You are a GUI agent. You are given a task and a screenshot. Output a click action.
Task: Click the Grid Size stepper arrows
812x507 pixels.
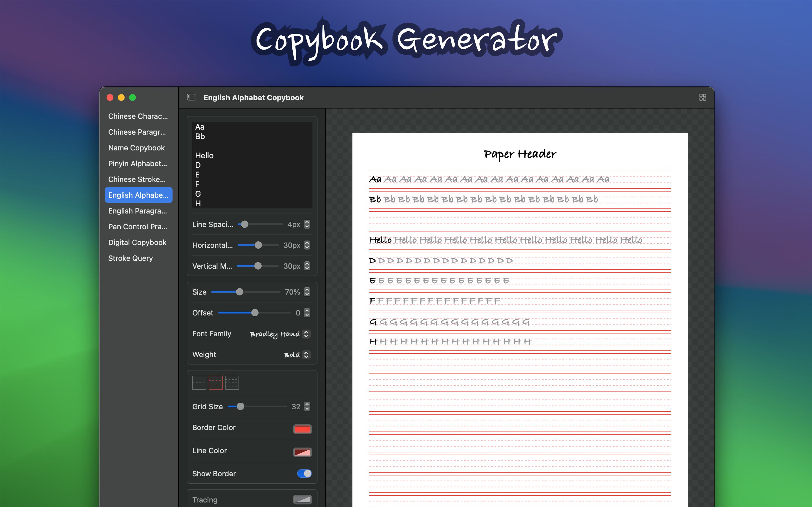307,406
